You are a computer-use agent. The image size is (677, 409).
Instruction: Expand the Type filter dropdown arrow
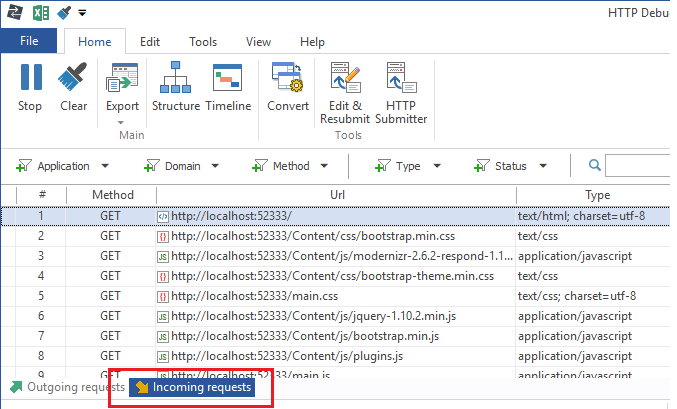click(437, 166)
